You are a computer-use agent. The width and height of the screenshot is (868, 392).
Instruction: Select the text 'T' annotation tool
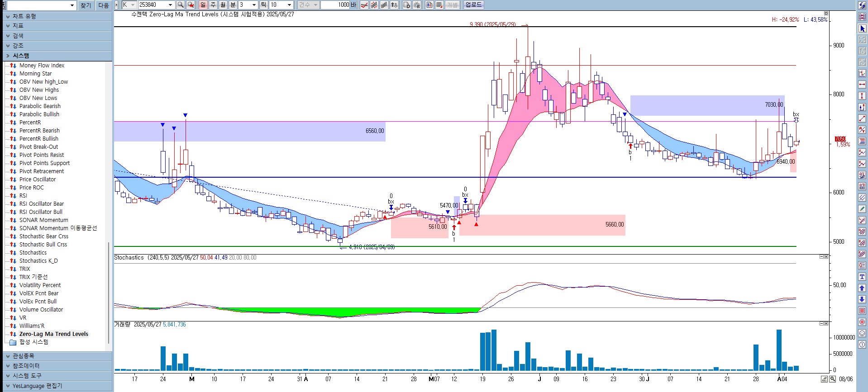[862, 277]
